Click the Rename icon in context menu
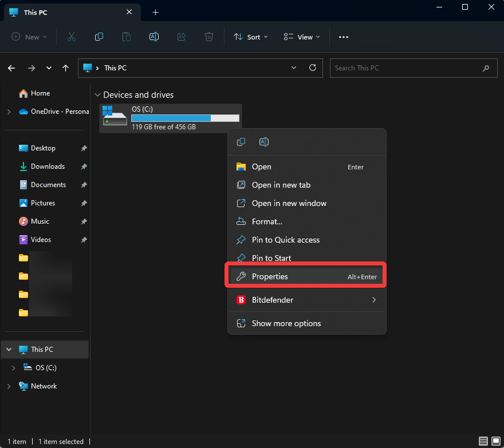 [x=264, y=142]
